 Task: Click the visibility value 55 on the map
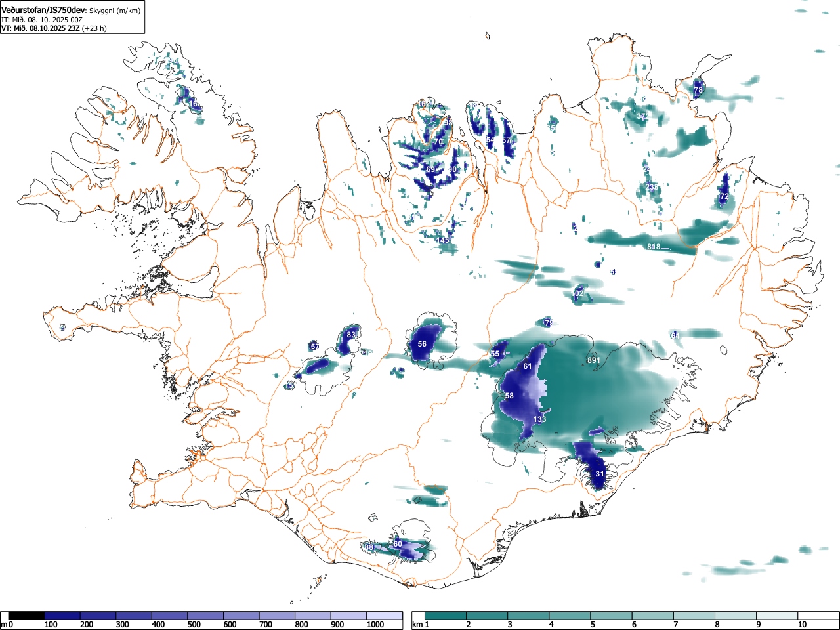click(x=495, y=354)
